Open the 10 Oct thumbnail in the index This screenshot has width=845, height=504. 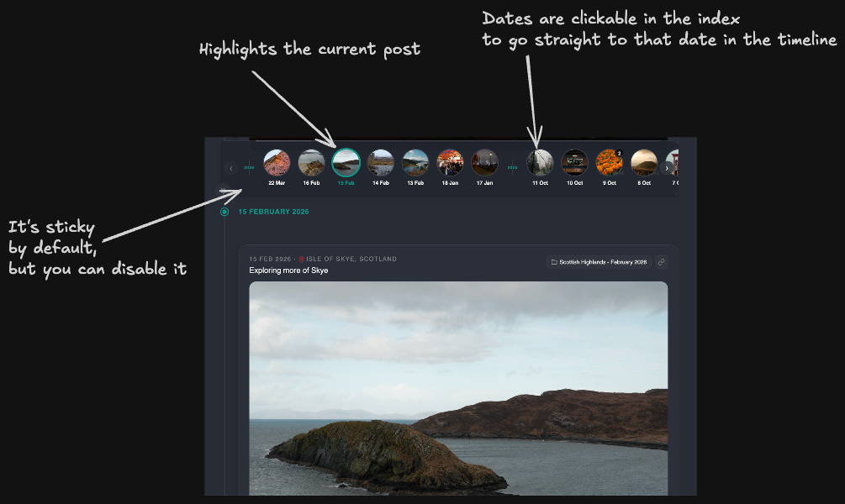point(574,162)
